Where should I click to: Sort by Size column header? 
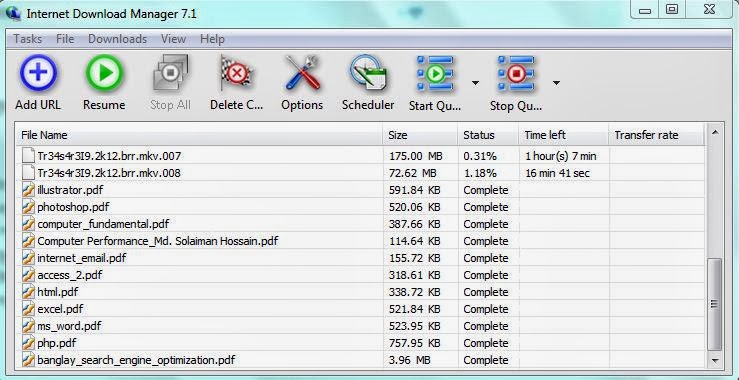[420, 135]
